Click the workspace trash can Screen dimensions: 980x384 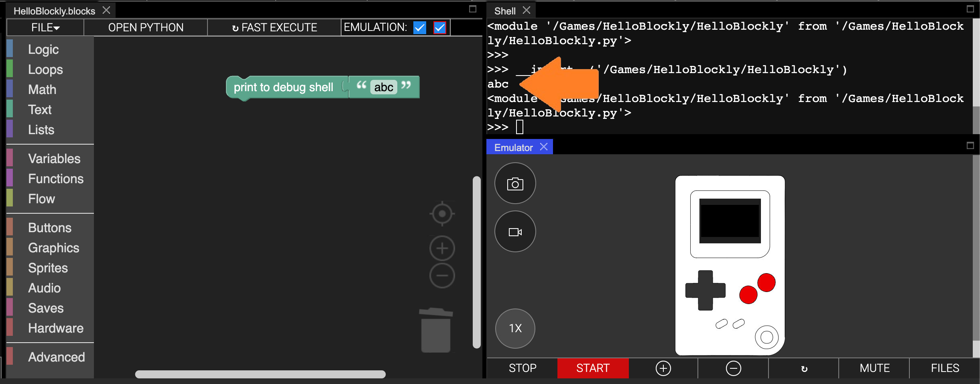435,330
